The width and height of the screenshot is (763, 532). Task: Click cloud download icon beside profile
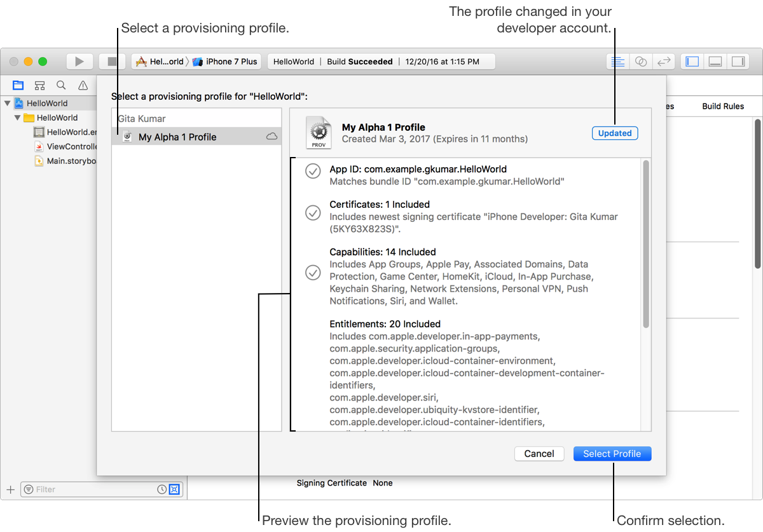click(272, 137)
